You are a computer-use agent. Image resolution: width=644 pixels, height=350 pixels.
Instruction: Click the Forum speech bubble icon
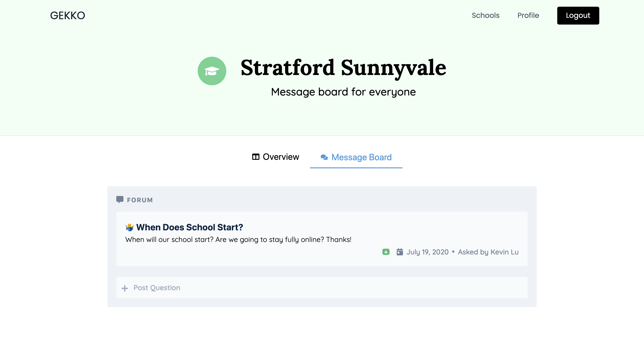[120, 200]
